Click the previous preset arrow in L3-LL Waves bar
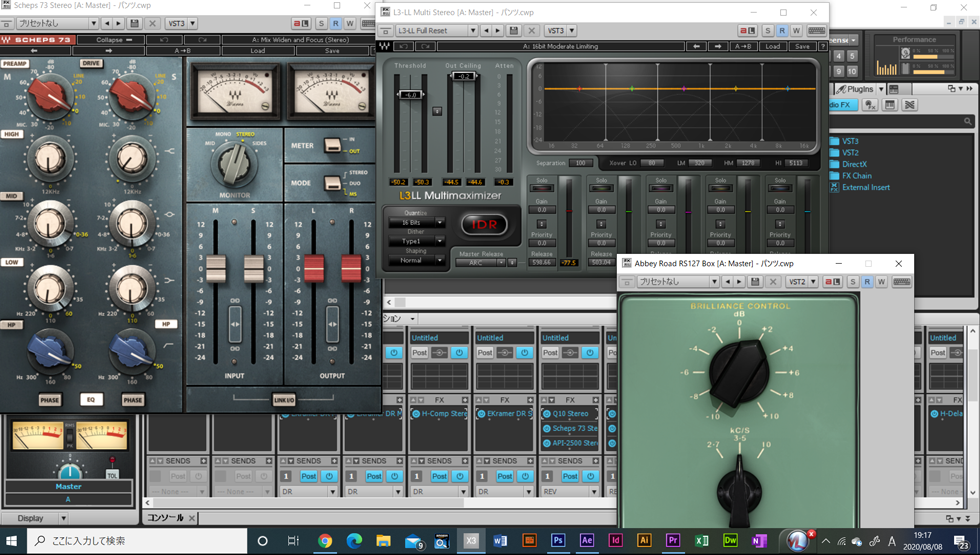 (x=696, y=46)
